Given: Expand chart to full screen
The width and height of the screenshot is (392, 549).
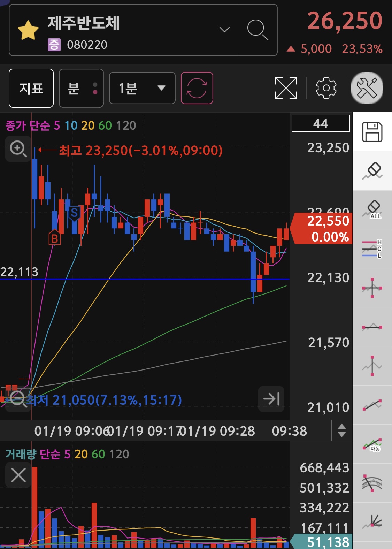Looking at the screenshot, I should coord(286,88).
